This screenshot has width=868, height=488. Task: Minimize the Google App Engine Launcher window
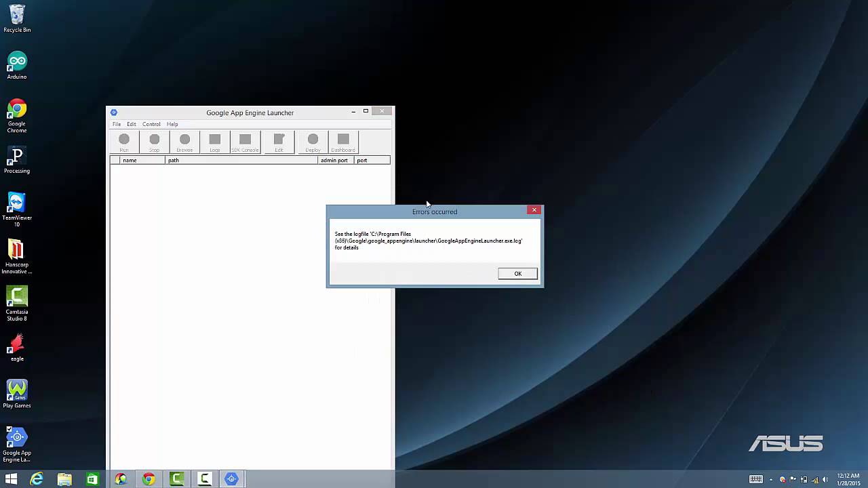pos(353,111)
